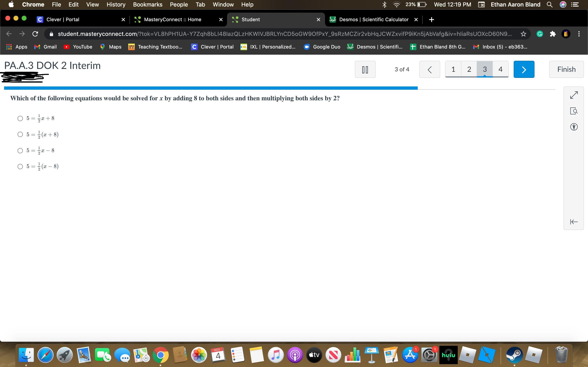The image size is (588, 367).
Task: Open the Bookmarks menu in the menu bar
Action: click(147, 5)
